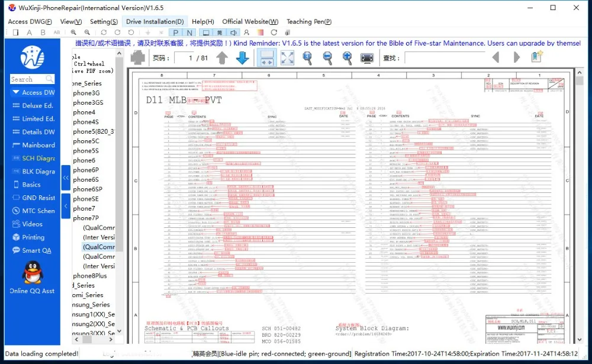Select Limited Ed. in the sidebar

(x=33, y=118)
